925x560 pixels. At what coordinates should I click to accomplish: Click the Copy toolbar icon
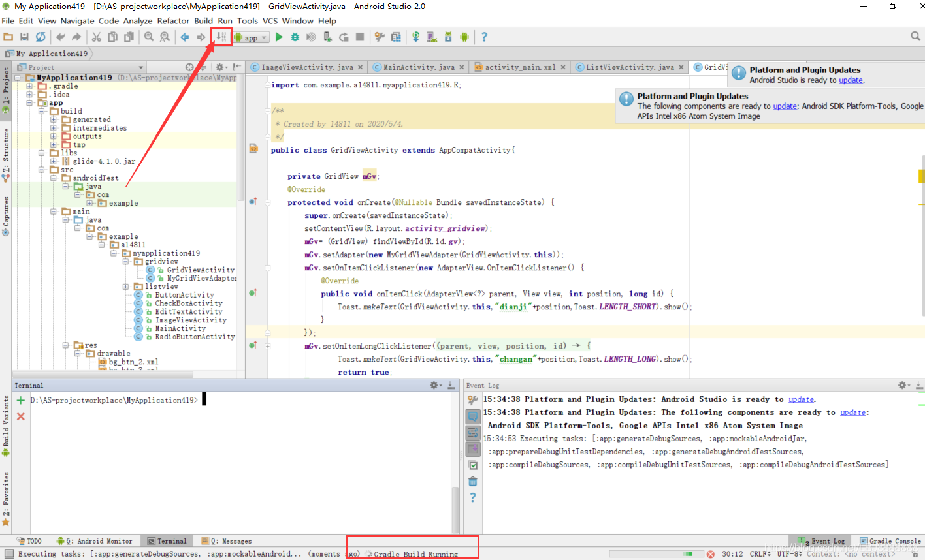pos(113,37)
